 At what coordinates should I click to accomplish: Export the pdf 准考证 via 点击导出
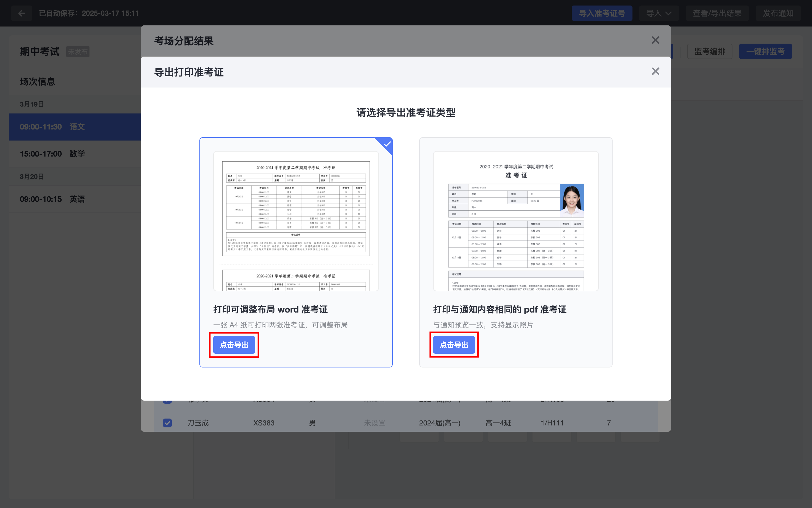pyautogui.click(x=454, y=345)
